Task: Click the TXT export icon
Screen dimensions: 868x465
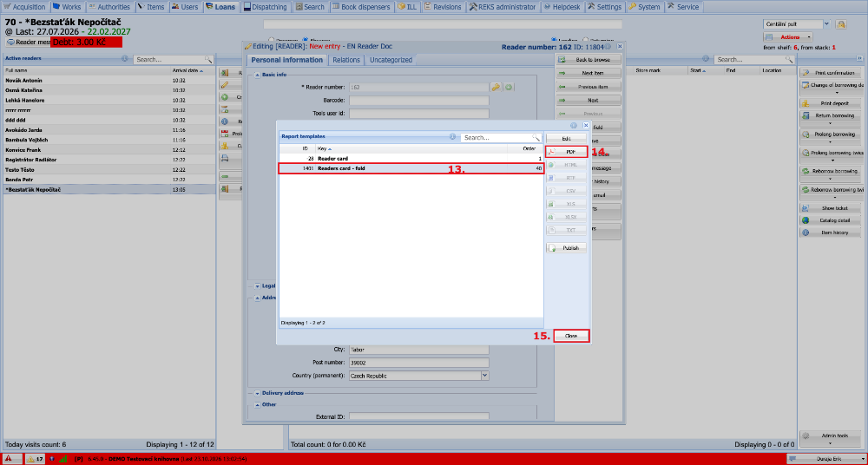Action: 551,230
